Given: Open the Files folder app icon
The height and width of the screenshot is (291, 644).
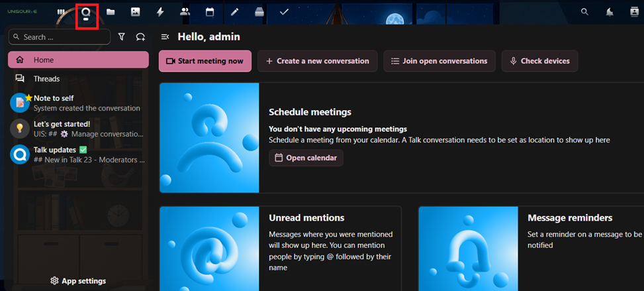Looking at the screenshot, I should point(111,13).
